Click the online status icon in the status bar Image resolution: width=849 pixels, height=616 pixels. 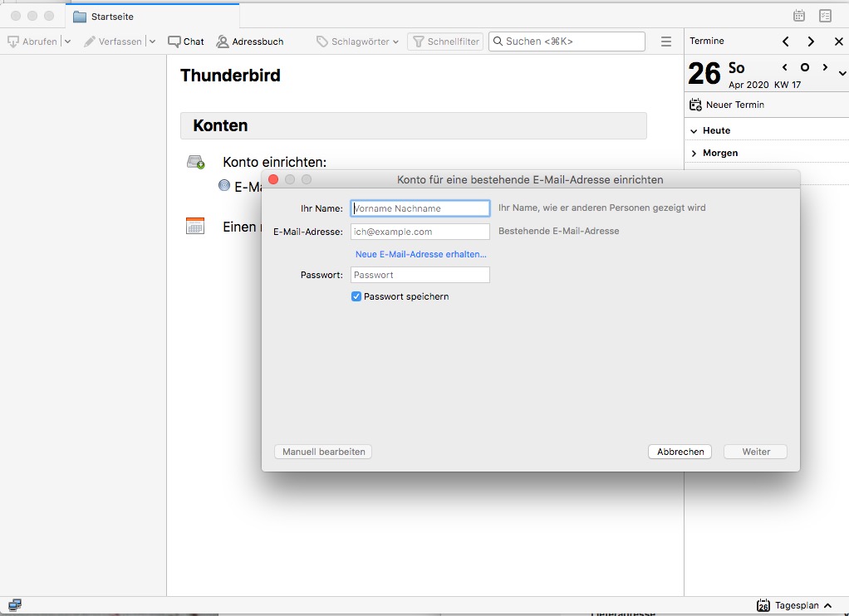click(15, 604)
